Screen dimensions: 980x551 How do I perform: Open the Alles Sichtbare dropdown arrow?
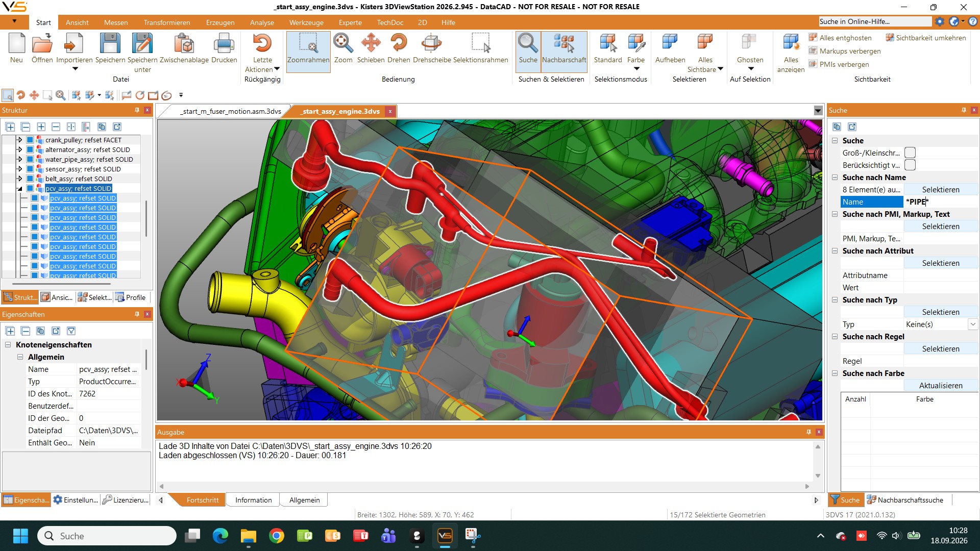coord(720,69)
